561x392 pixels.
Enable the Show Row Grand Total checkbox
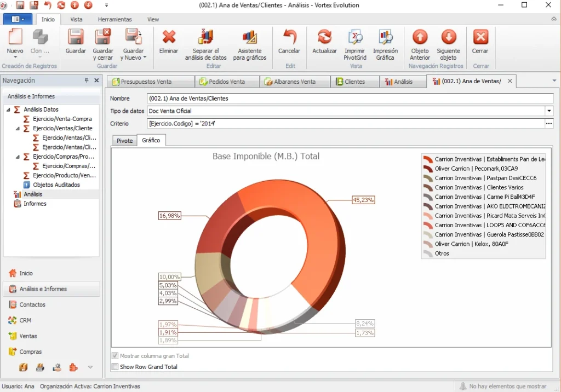115,367
